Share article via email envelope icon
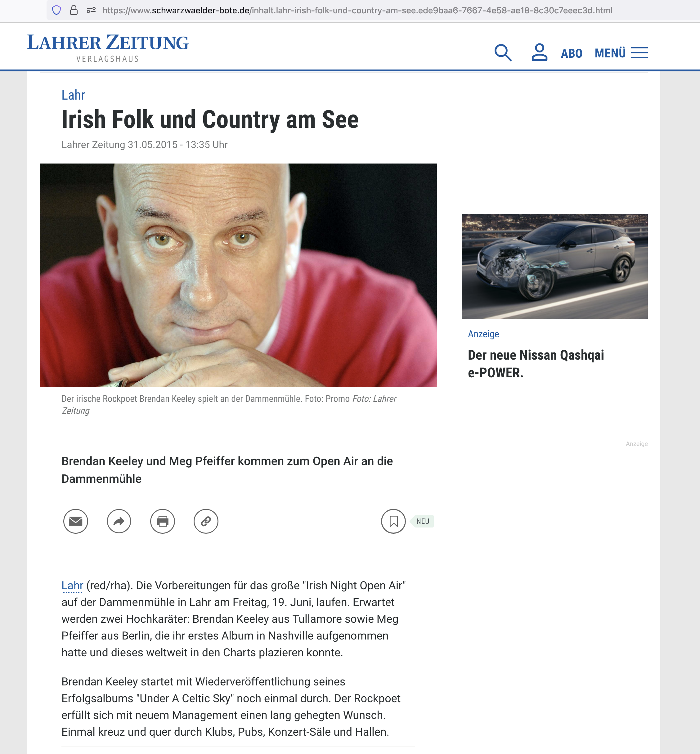700x754 pixels. click(76, 521)
